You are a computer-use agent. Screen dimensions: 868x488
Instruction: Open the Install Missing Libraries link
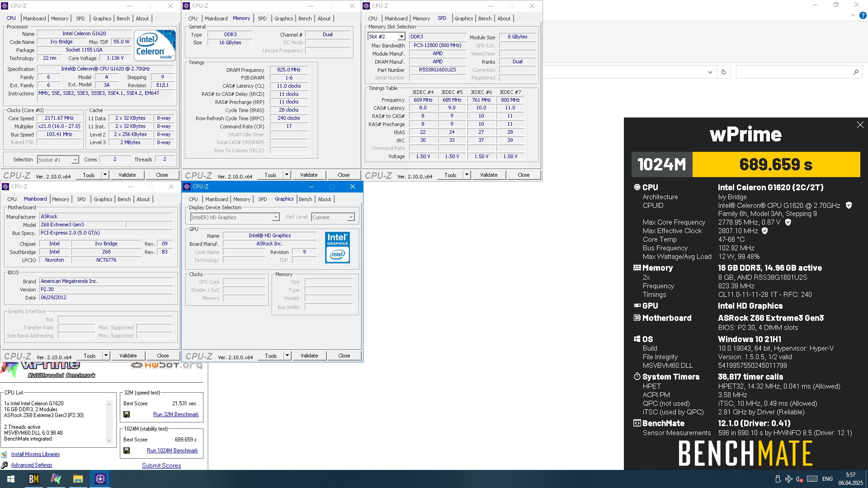click(x=35, y=455)
